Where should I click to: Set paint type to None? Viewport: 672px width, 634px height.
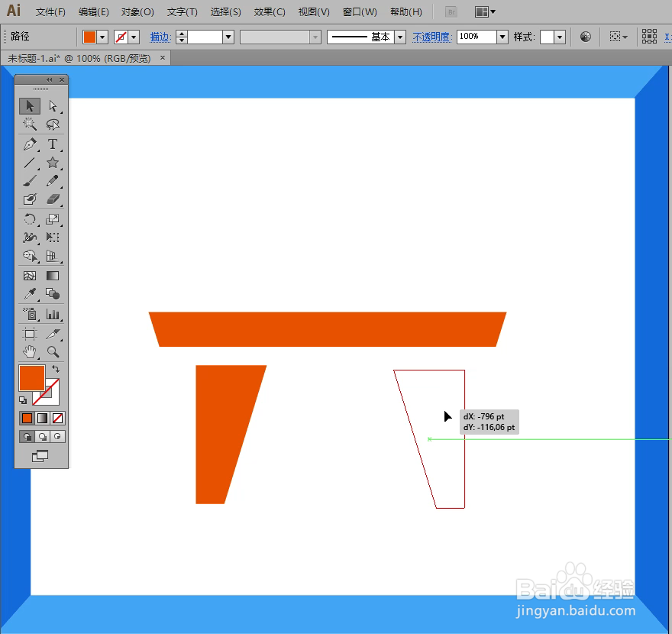click(57, 418)
